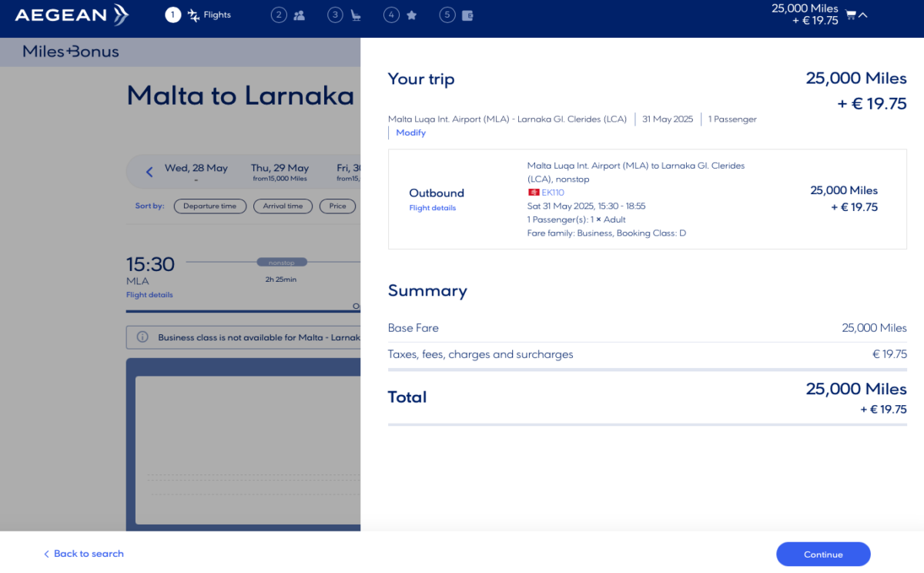Viewport: 924px width, 573px height.
Task: Click the 15:30 departure time
Action: [x=150, y=264]
